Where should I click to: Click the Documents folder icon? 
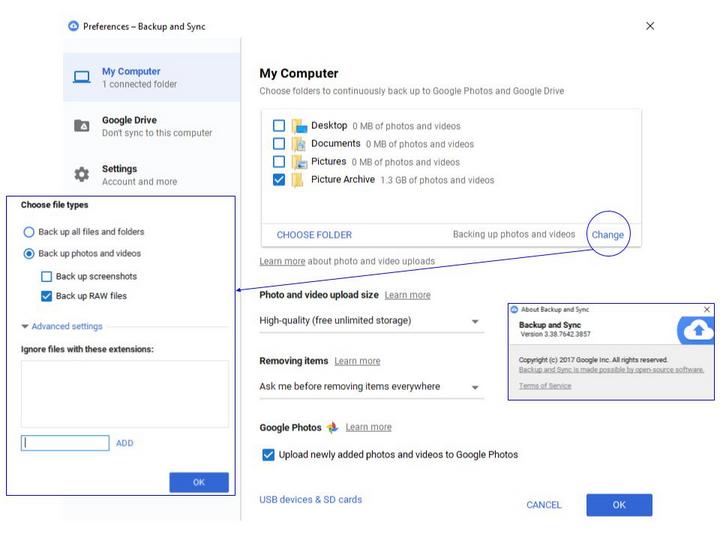pyautogui.click(x=299, y=144)
